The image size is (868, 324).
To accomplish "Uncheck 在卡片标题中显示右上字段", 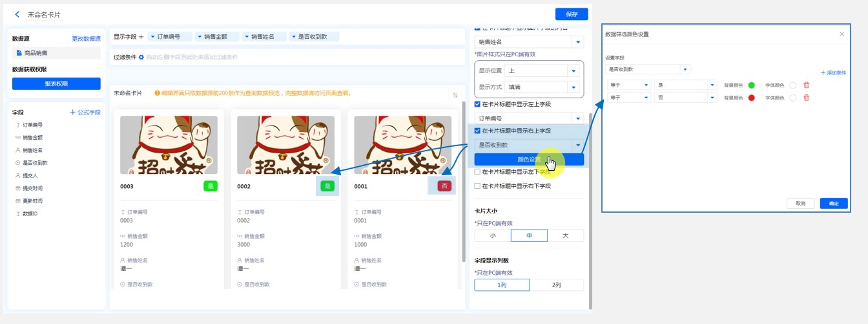I will (478, 131).
